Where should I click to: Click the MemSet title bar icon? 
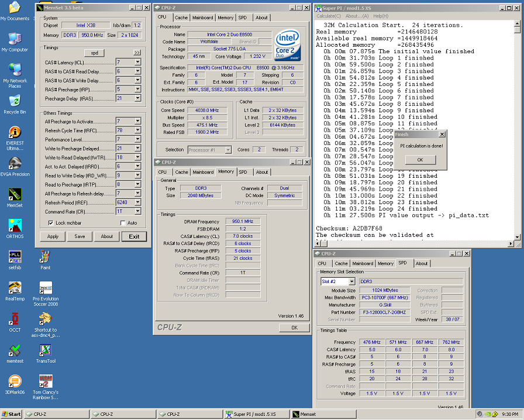(x=40, y=8)
